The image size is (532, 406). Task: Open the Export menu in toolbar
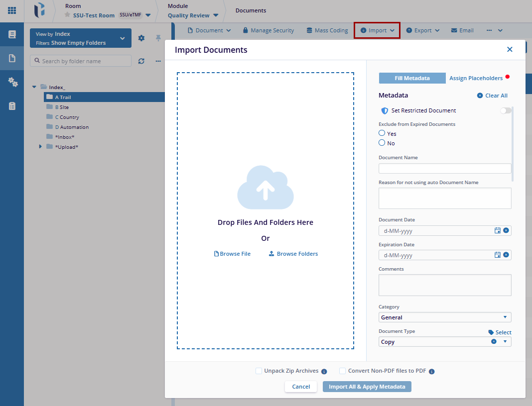pyautogui.click(x=423, y=30)
